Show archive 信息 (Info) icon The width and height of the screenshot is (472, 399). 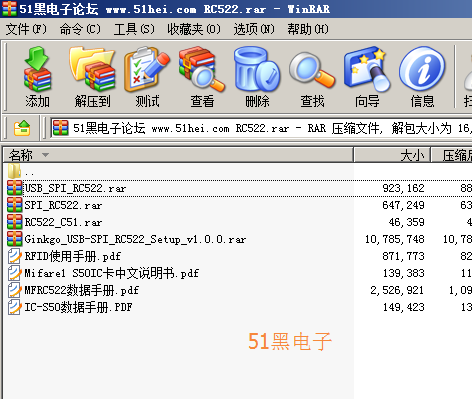coord(422,77)
